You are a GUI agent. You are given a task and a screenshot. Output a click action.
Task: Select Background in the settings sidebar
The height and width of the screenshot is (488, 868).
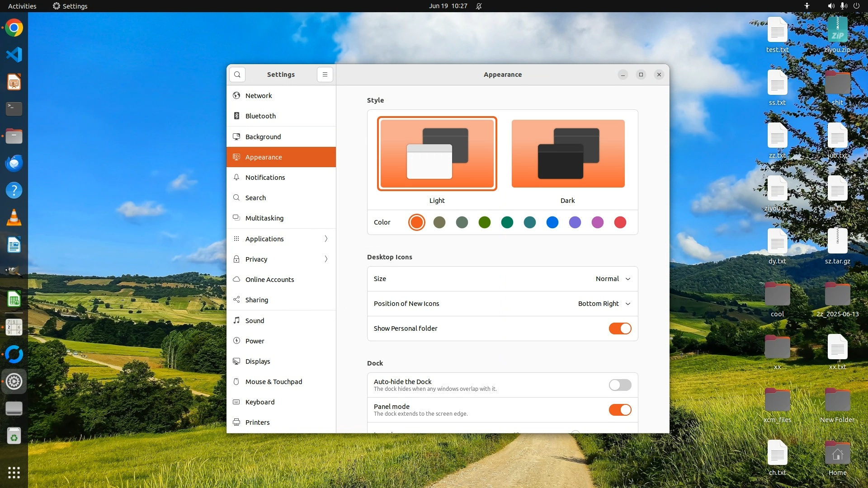(263, 137)
